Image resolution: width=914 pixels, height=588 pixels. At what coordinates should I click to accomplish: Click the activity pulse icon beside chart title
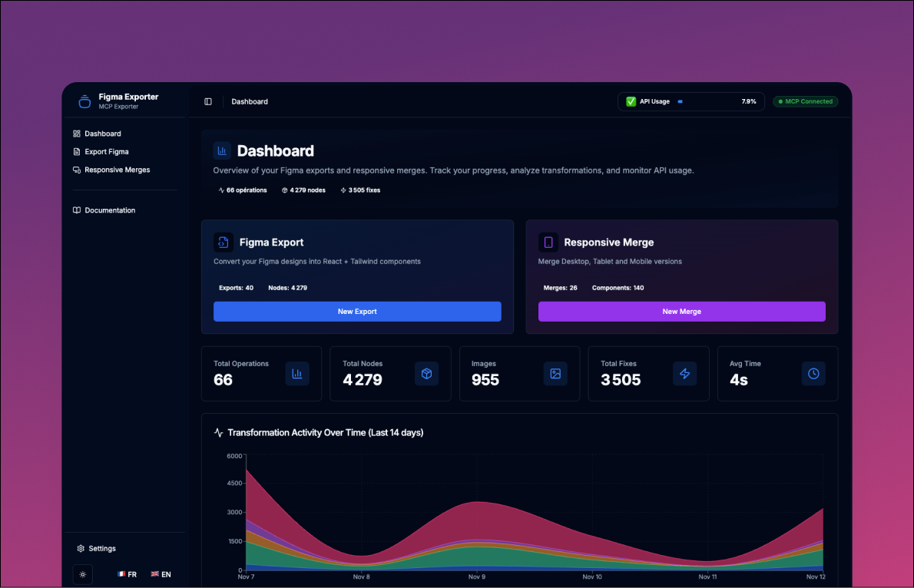point(219,433)
